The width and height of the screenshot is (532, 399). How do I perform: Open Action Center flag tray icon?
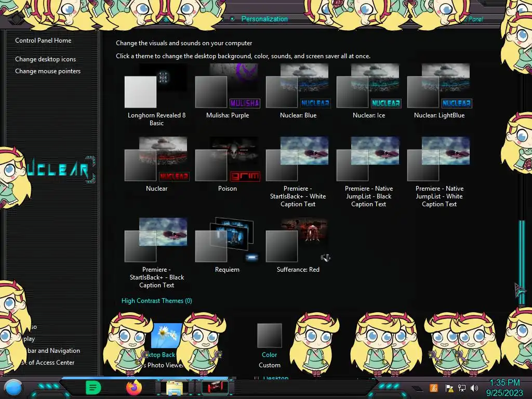click(449, 388)
